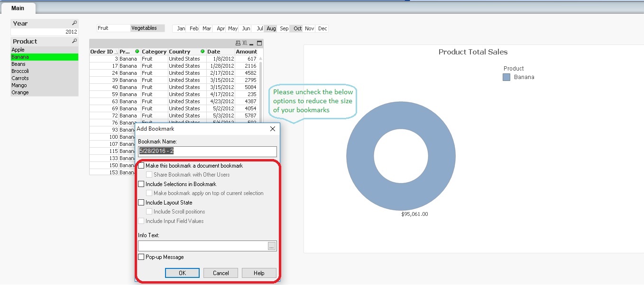Select year 2012 in Year list
644x285 pixels.
45,32
